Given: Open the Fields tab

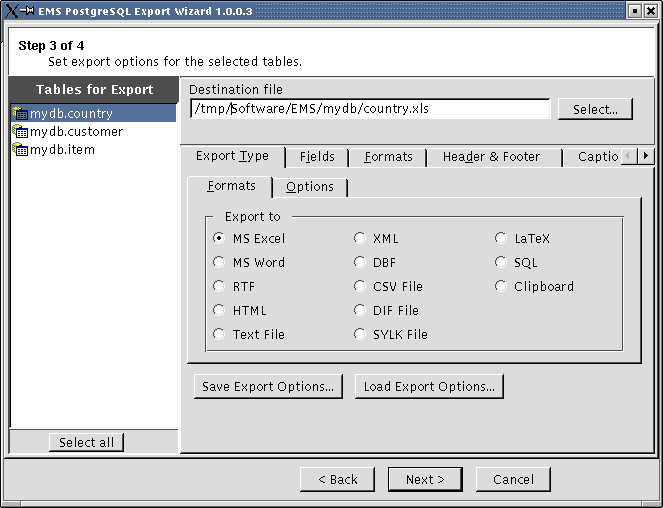Looking at the screenshot, I should coord(317,157).
